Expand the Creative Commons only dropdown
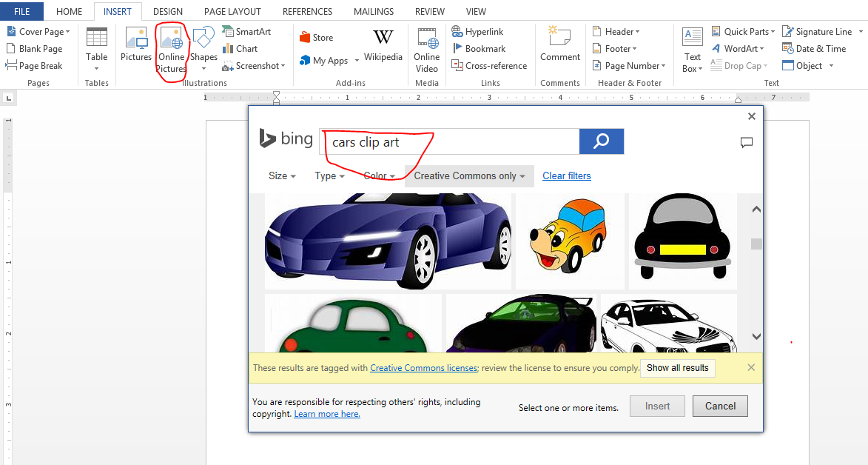This screenshot has width=868, height=465. (x=469, y=176)
